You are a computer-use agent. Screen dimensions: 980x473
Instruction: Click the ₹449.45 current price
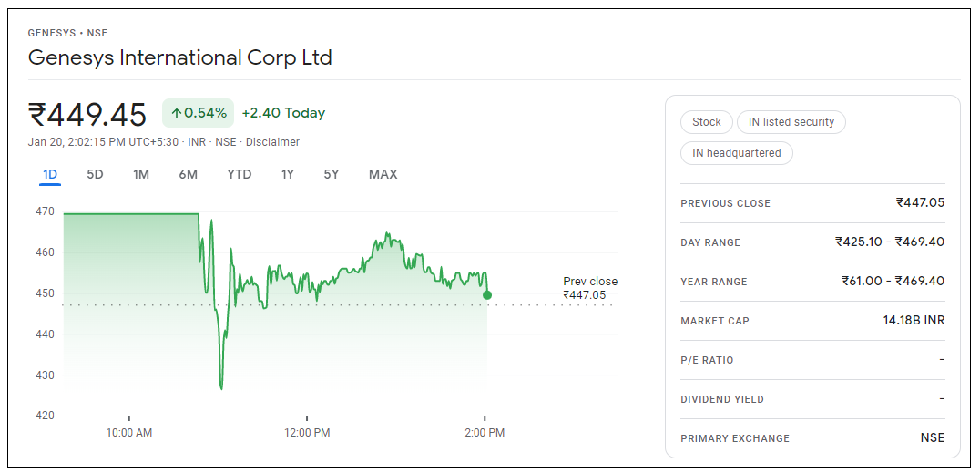click(87, 115)
